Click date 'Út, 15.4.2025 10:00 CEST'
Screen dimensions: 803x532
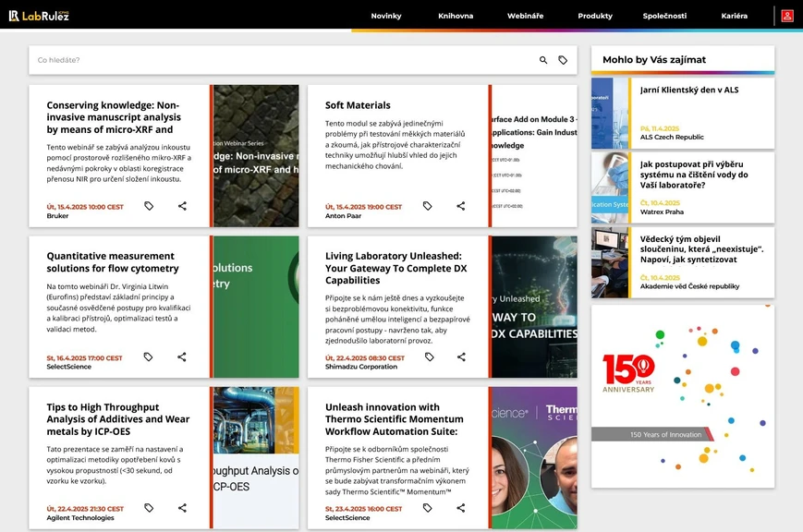tap(85, 207)
